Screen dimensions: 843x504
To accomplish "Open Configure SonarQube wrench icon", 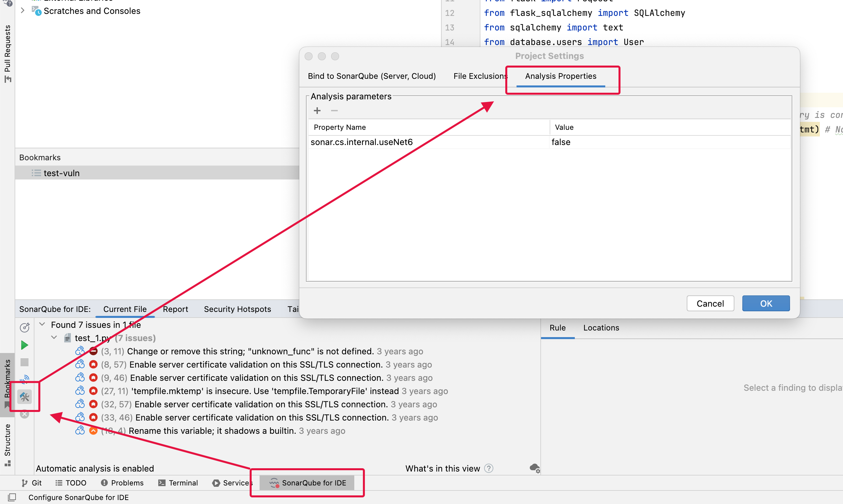I will coord(25,396).
